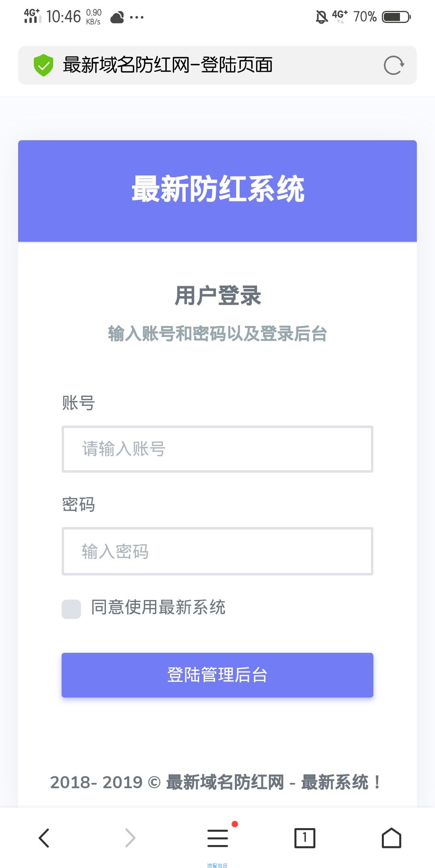Image resolution: width=435 pixels, height=868 pixels.
Task: Tap the cloud weather status icon
Action: [x=117, y=18]
